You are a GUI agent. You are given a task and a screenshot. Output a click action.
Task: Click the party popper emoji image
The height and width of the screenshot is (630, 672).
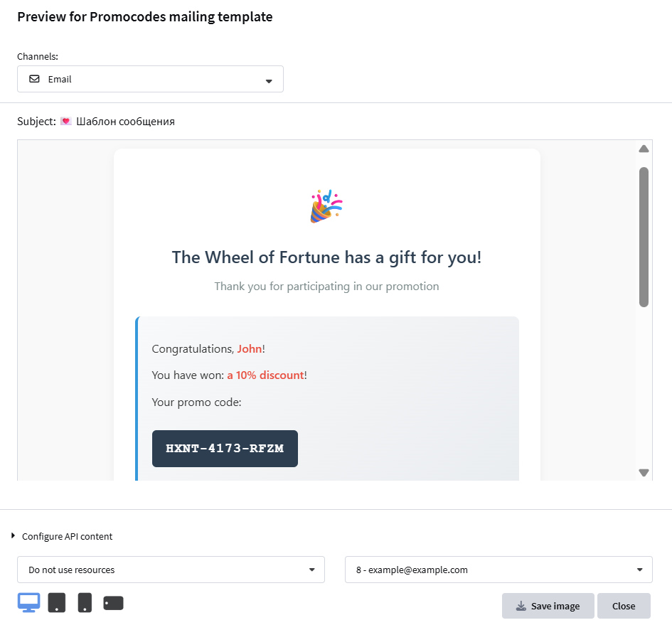coord(326,206)
